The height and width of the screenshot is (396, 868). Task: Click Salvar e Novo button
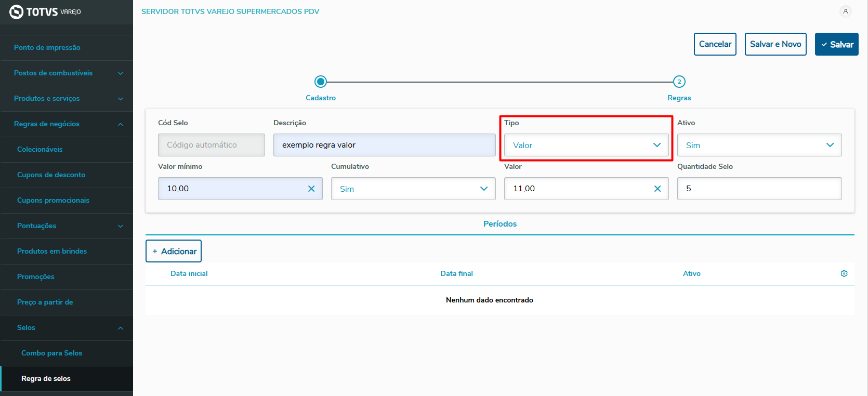tap(775, 44)
